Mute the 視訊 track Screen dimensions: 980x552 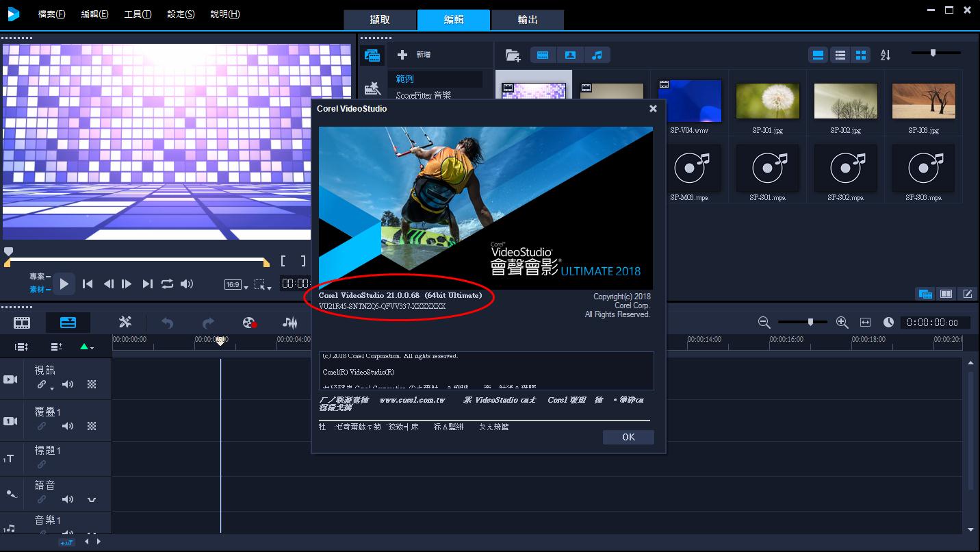coord(68,385)
